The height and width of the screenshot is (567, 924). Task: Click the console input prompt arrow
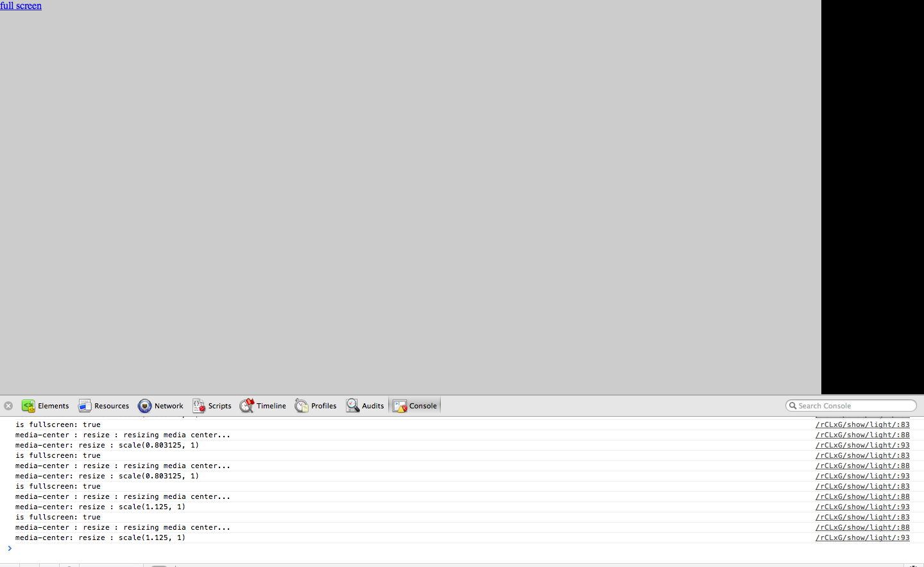click(10, 548)
